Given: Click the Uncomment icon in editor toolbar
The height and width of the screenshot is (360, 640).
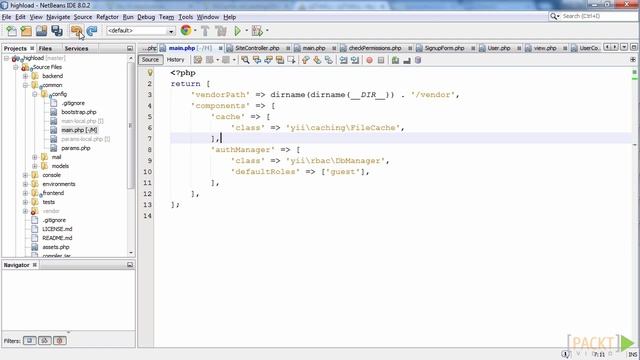Looking at the screenshot, I should click(407, 60).
